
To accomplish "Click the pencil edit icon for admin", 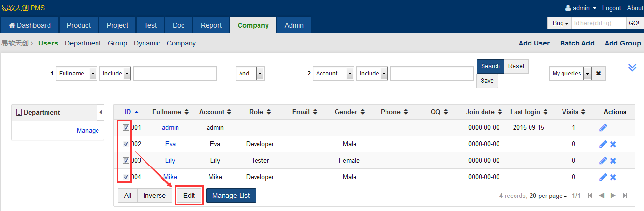I will (603, 128).
